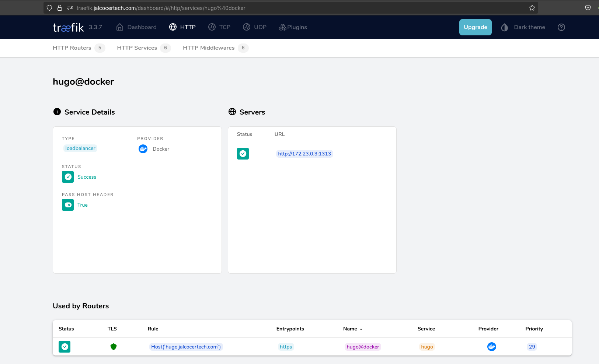Click the URL column header in Servers
Image resolution: width=599 pixels, height=364 pixels.
pos(279,134)
